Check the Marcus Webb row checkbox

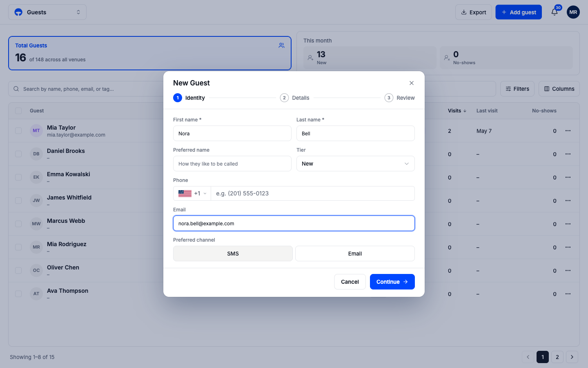18,224
